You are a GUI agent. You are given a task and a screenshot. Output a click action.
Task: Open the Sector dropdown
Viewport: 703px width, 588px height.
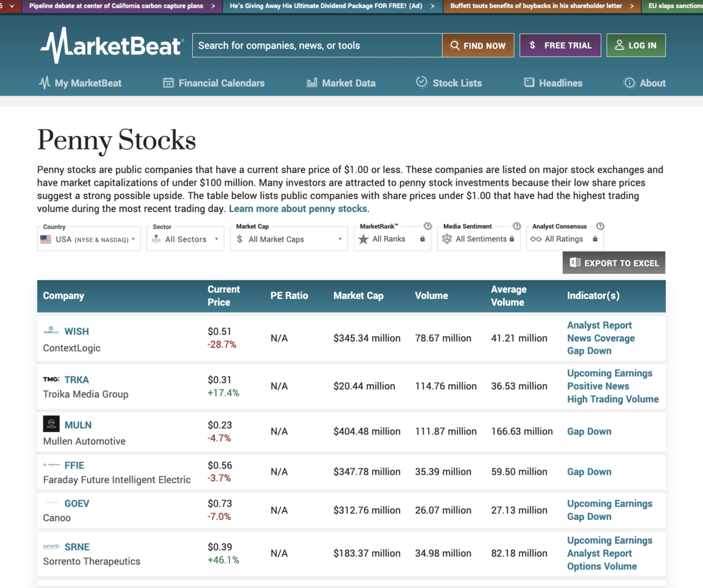pos(185,239)
